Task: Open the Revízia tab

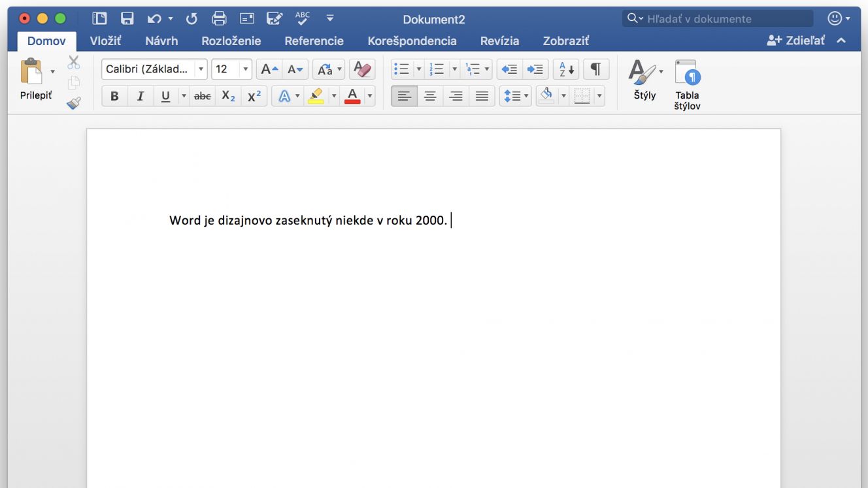Action: point(499,41)
